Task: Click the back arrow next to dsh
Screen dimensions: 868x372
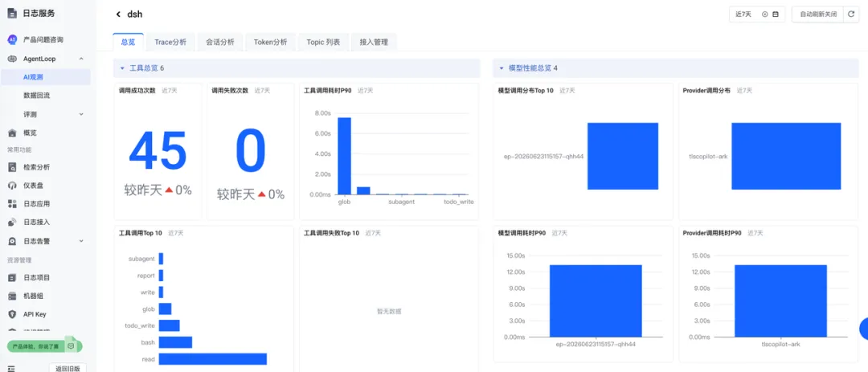Action: tap(118, 14)
